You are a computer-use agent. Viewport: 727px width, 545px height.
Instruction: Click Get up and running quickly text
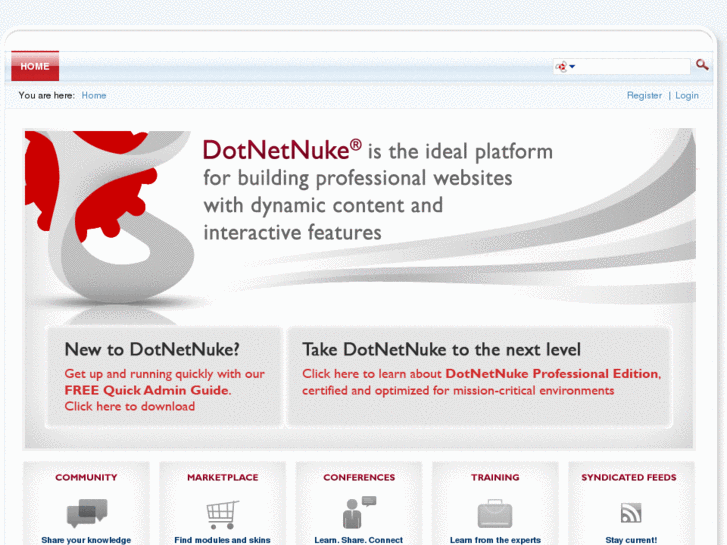[x=164, y=374]
